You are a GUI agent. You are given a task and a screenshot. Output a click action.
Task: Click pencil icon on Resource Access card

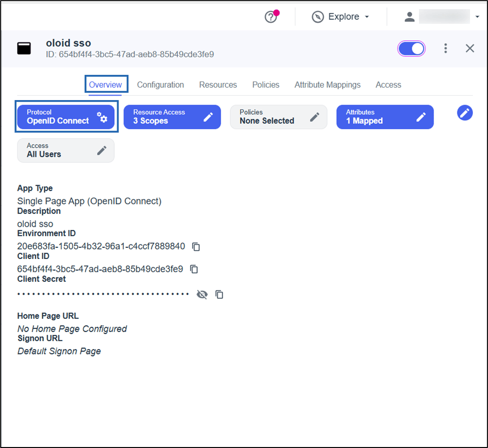point(208,117)
